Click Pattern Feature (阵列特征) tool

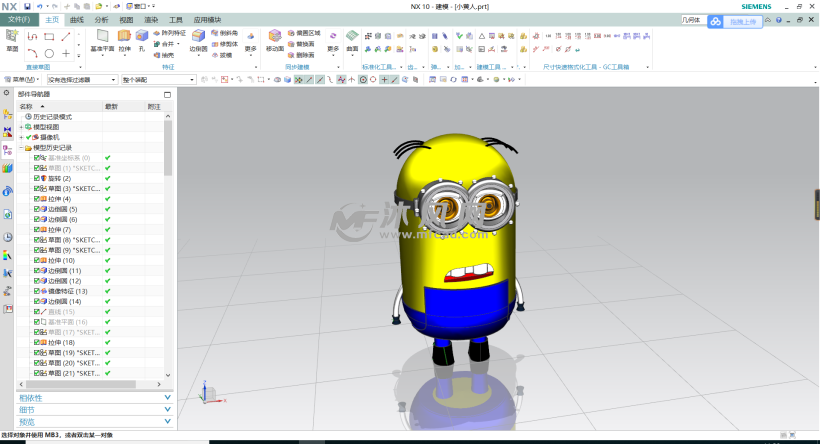(x=170, y=33)
